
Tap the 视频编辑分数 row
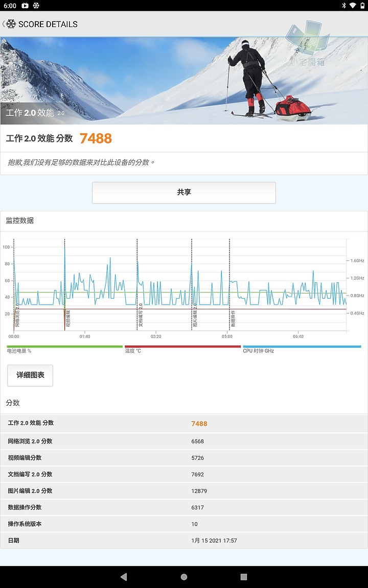(x=184, y=458)
